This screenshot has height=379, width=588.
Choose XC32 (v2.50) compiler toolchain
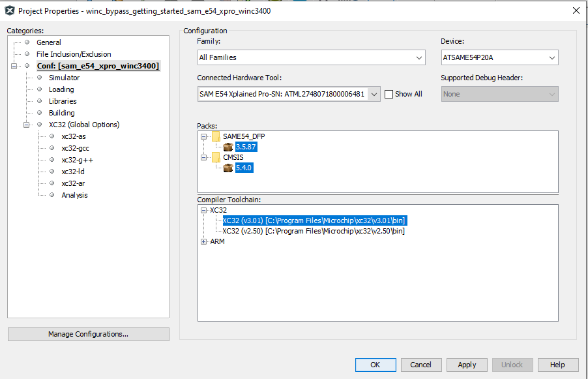tap(314, 231)
